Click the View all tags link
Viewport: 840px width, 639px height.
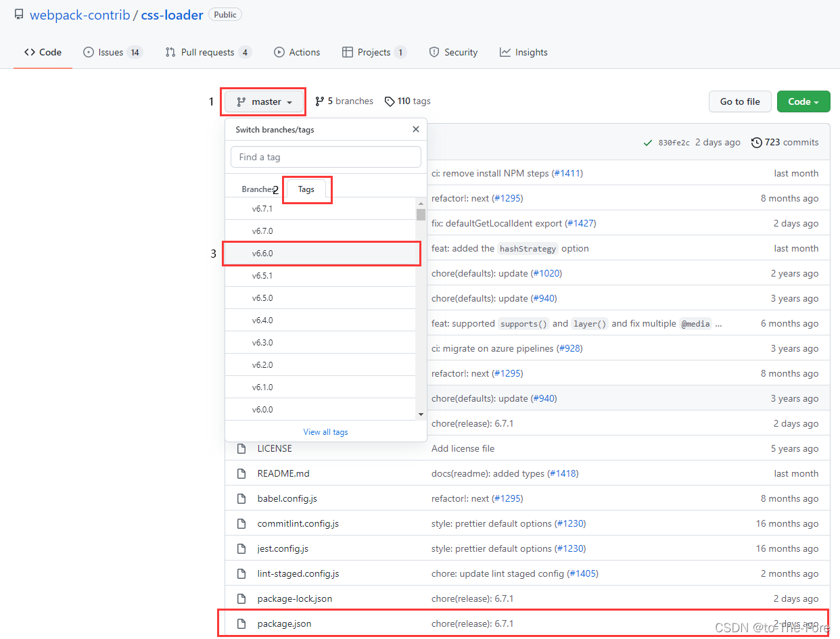point(325,431)
